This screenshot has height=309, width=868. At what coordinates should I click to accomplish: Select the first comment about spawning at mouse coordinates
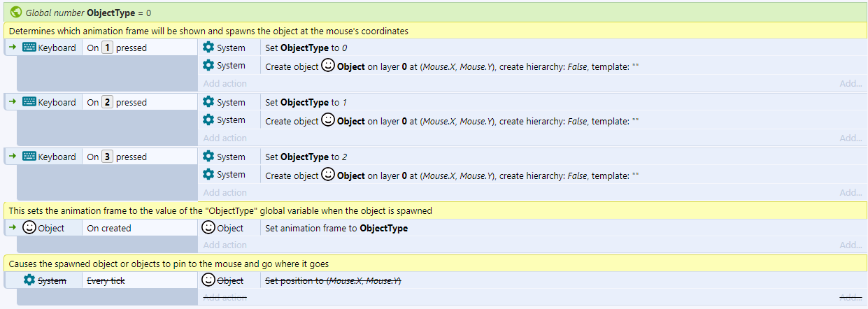point(208,31)
